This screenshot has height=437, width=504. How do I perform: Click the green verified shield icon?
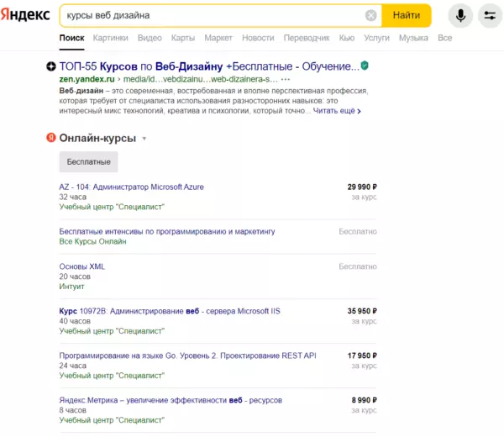(365, 66)
